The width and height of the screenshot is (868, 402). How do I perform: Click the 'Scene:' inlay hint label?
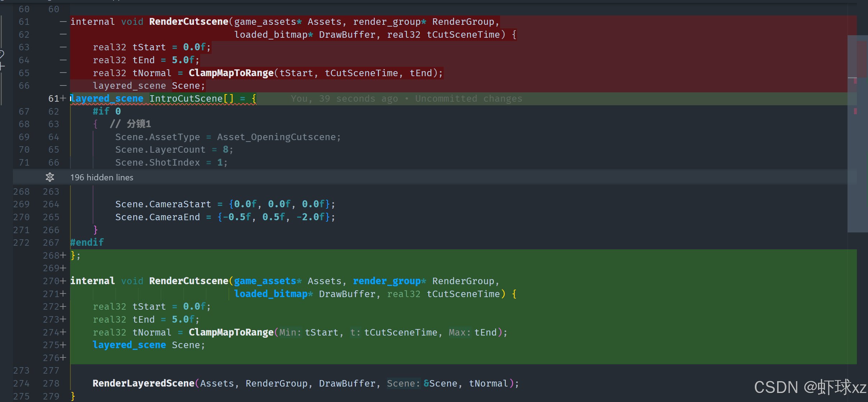(x=403, y=383)
